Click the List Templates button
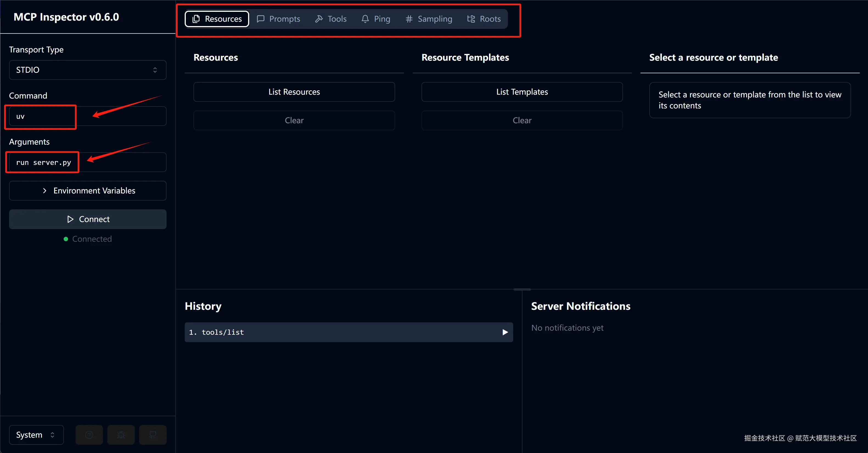This screenshot has width=868, height=453. pyautogui.click(x=522, y=92)
